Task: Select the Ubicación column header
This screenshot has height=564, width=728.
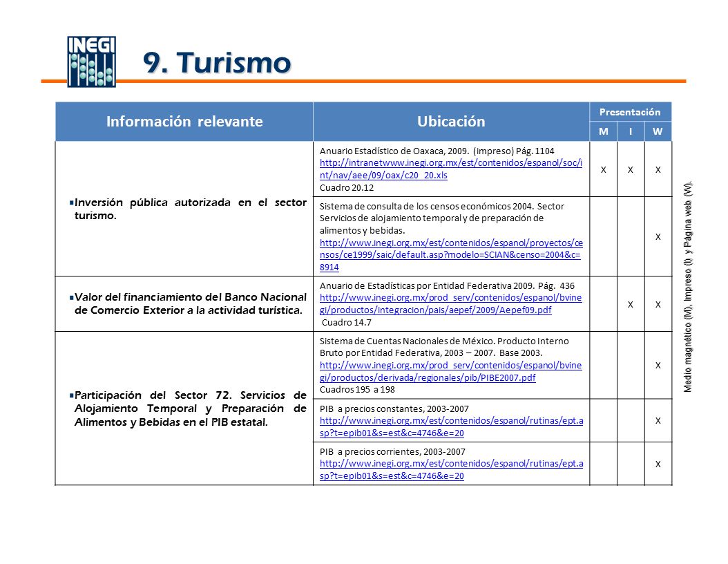Action: [451, 121]
